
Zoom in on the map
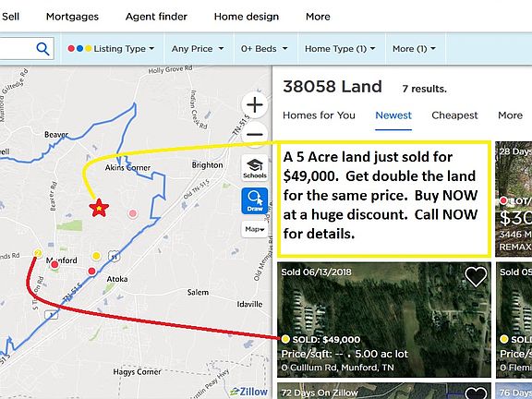[255, 104]
